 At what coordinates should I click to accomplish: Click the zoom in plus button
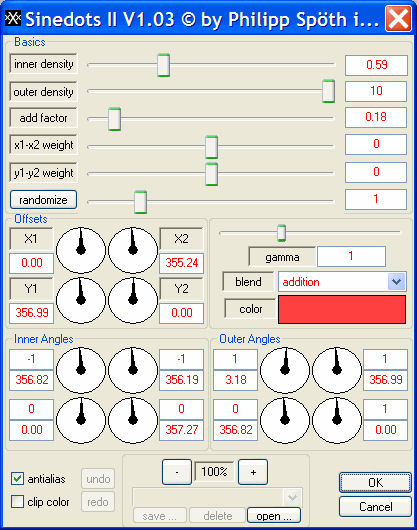click(x=253, y=472)
